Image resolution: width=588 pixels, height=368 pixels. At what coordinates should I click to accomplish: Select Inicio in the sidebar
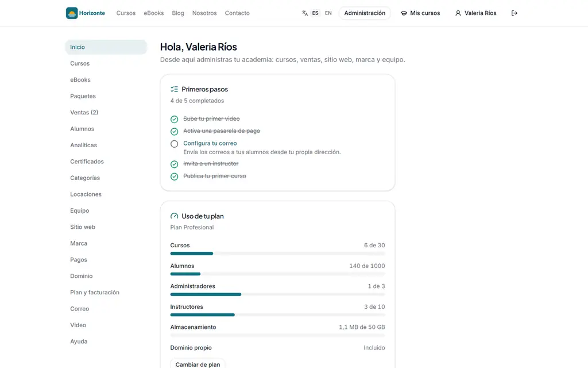pyautogui.click(x=106, y=47)
